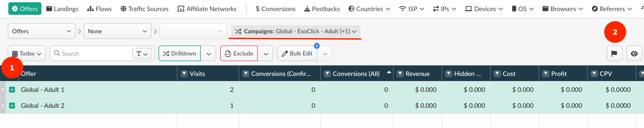
Task: Click the Revenue column filter icon
Action: [x=400, y=74]
